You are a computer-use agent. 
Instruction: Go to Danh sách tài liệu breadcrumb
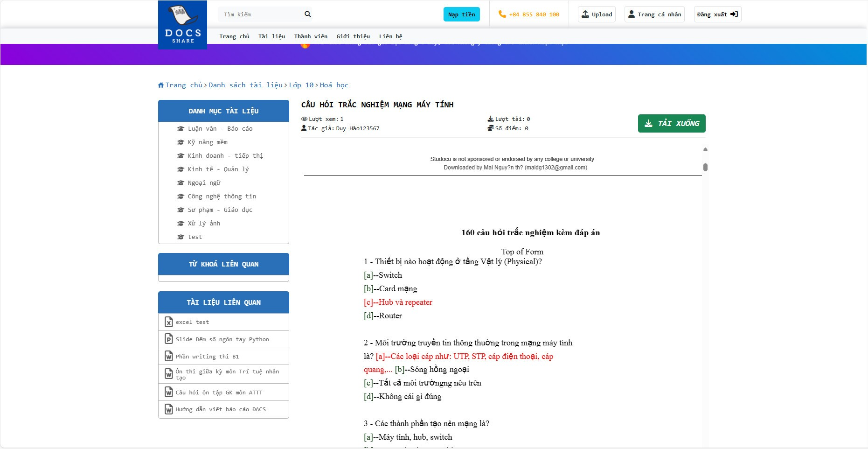coord(245,85)
